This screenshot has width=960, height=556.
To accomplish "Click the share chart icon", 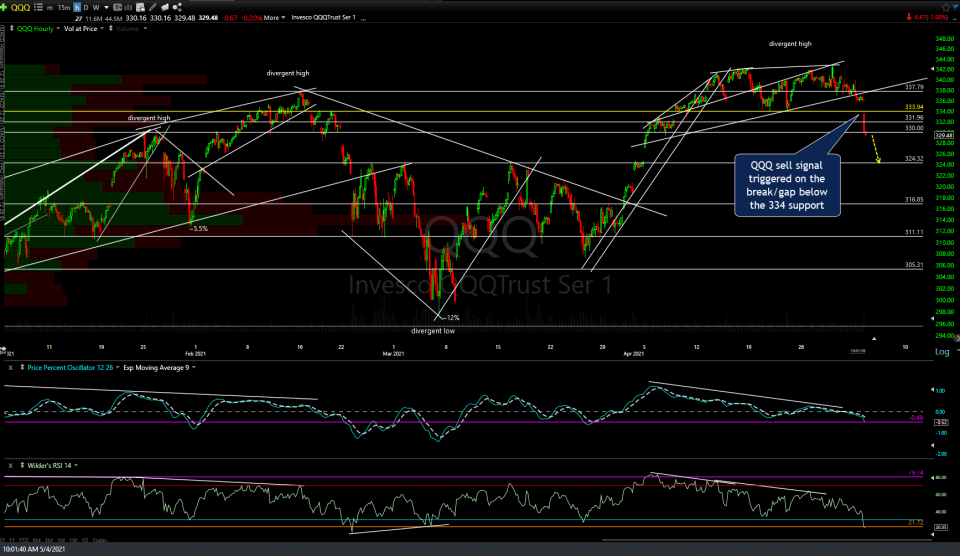I will click(177, 7).
